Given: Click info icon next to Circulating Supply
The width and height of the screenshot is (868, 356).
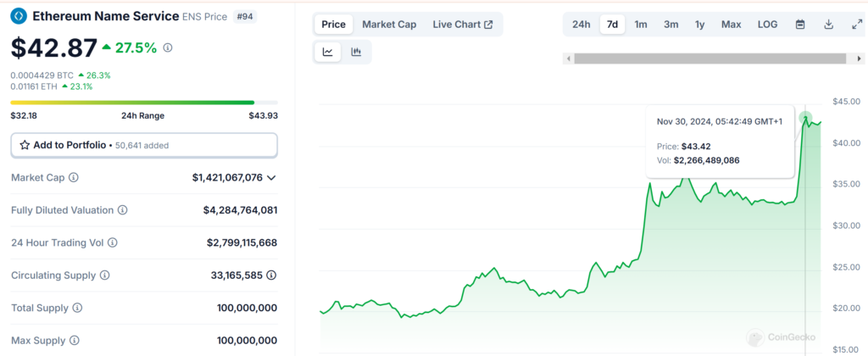Looking at the screenshot, I should (x=104, y=275).
